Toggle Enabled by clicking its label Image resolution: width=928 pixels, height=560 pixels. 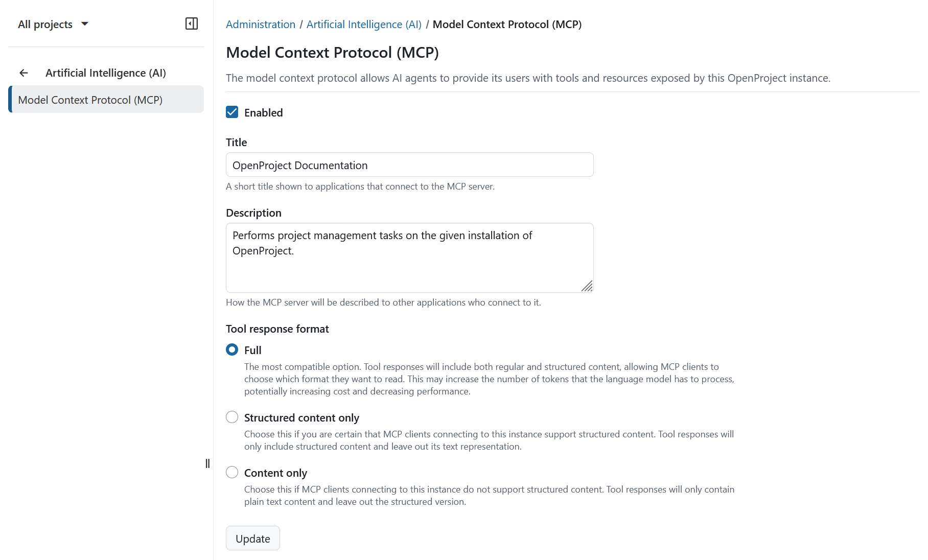coord(264,112)
